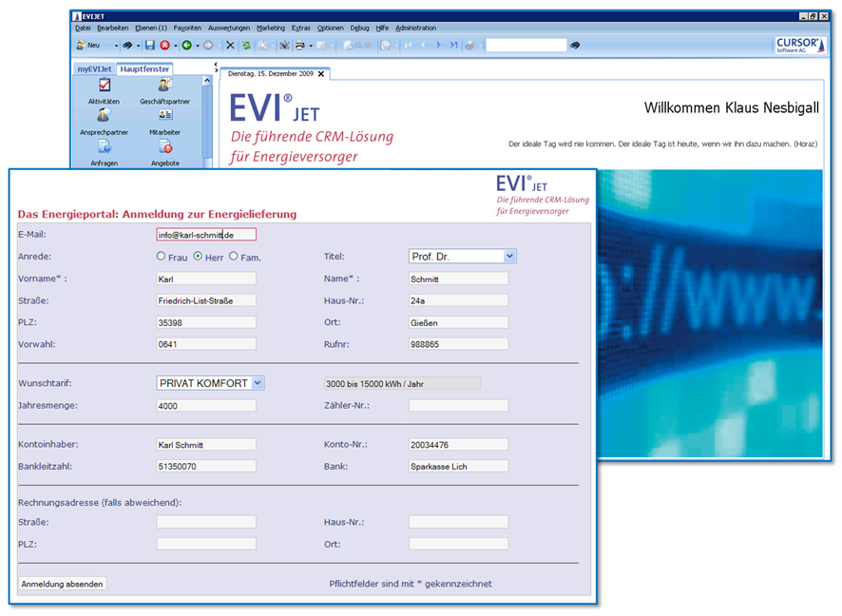Screen dimensions: 842x616
Task: Click the Kontoinhaber field with Karl Schmitt
Action: point(206,445)
